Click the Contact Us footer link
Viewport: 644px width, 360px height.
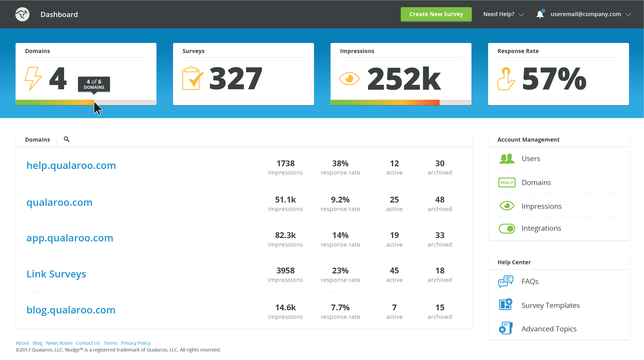pos(88,343)
